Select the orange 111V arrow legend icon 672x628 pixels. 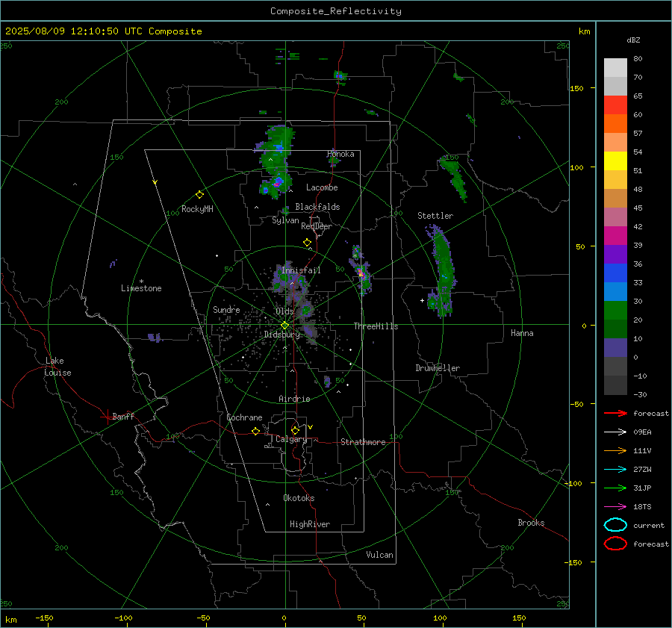(x=615, y=450)
